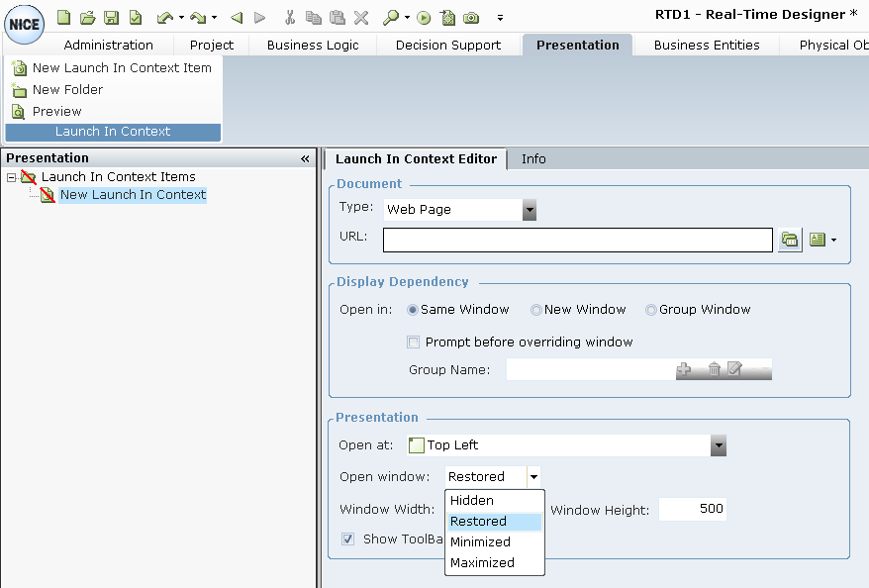Choose the Group Window radio option

(x=651, y=310)
